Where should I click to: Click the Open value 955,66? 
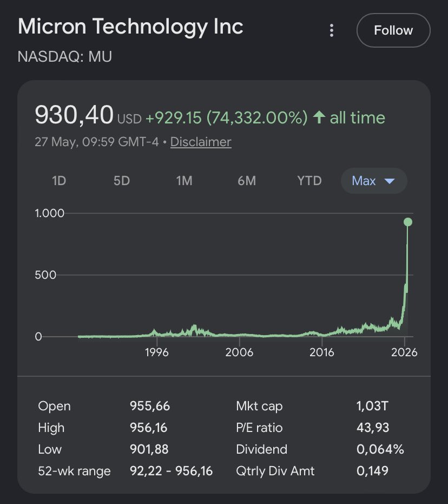pyautogui.click(x=150, y=406)
